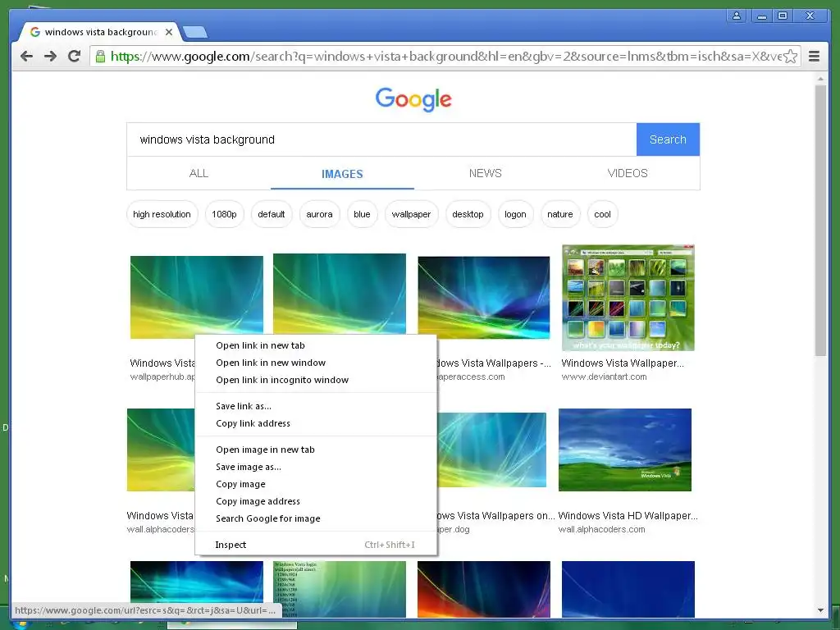Viewport: 840px width, 630px height.
Task: Reload the page with the refresh icon
Action: [x=74, y=57]
